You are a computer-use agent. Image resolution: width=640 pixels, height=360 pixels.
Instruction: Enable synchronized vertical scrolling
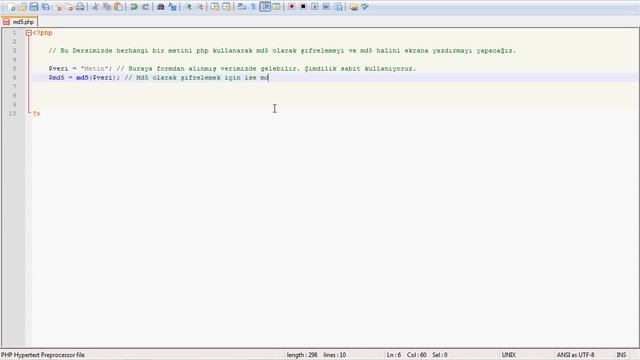coord(215,7)
